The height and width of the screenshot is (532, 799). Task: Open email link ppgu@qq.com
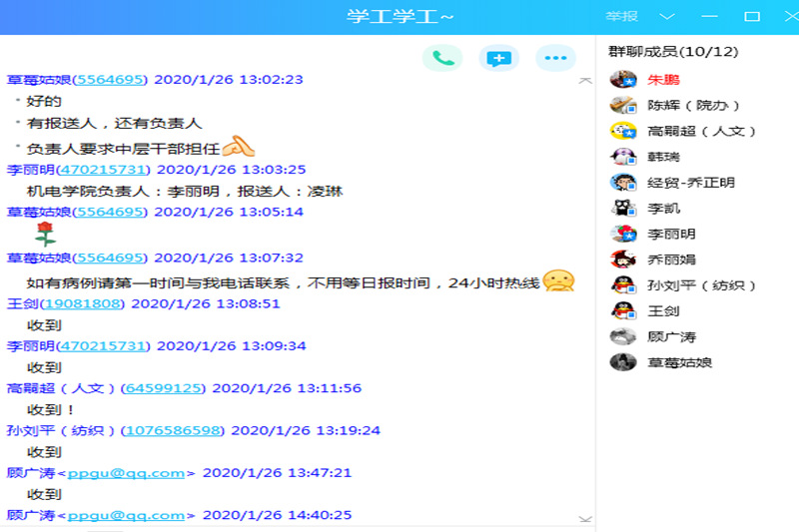[x=125, y=473]
